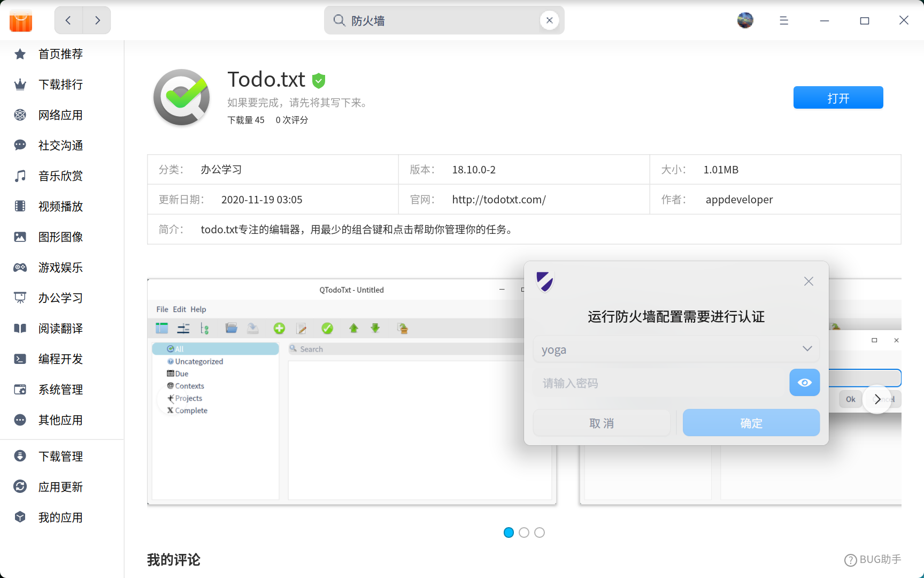The image size is (924, 578).
Task: Click the 0 次评分 rating count
Action: coord(292,120)
